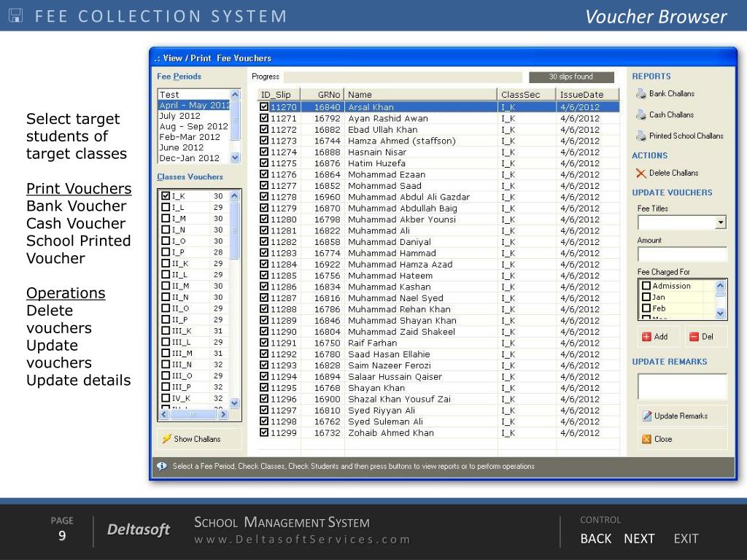Viewport: 747px width, 560px height.
Task: Click up arrow of Fee Charged For list
Action: tap(720, 285)
